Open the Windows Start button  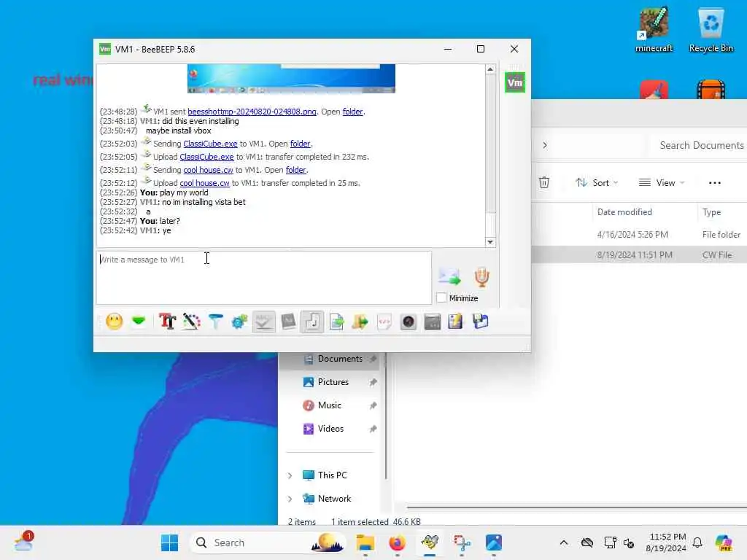[169, 542]
